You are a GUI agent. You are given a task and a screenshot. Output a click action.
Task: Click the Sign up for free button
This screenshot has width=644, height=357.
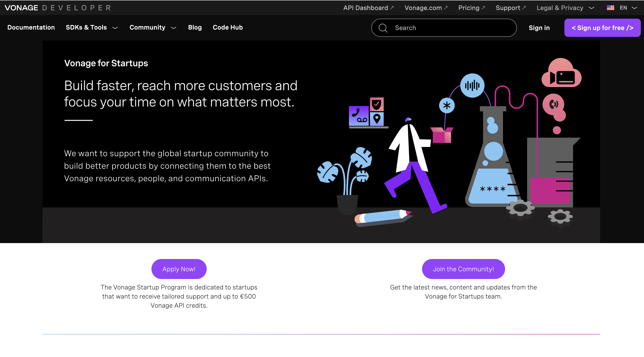click(602, 28)
